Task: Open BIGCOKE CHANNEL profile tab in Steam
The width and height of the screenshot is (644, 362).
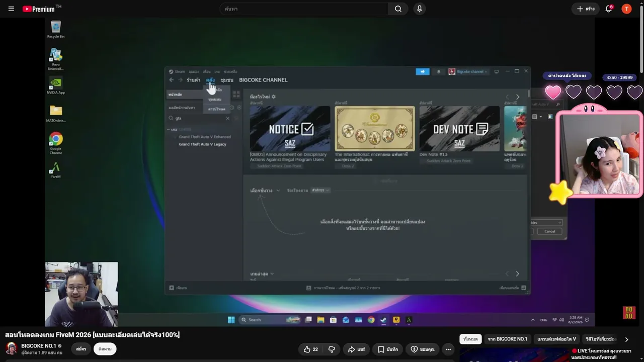Action: [x=263, y=80]
